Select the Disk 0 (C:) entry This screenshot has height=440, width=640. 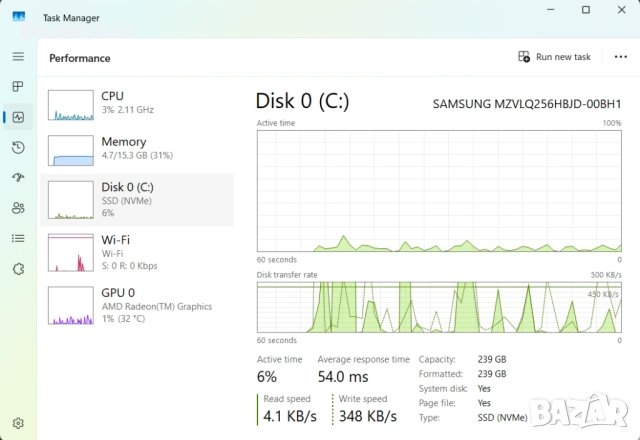pyautogui.click(x=140, y=199)
